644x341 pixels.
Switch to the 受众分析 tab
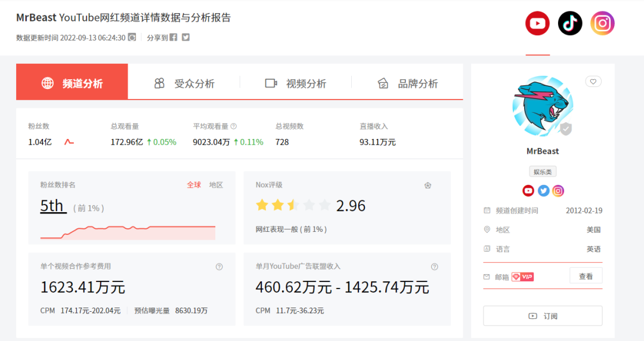(184, 83)
